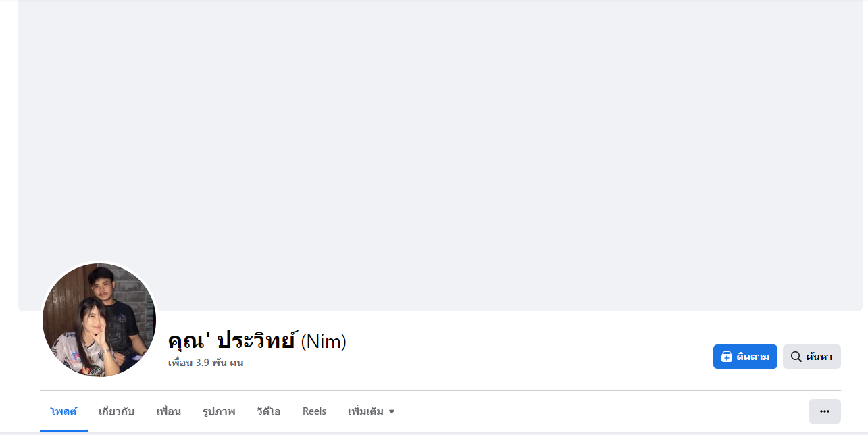Click the profile name คุณ' ประวิทย์
Screen dimensions: 868x435
[x=232, y=341]
